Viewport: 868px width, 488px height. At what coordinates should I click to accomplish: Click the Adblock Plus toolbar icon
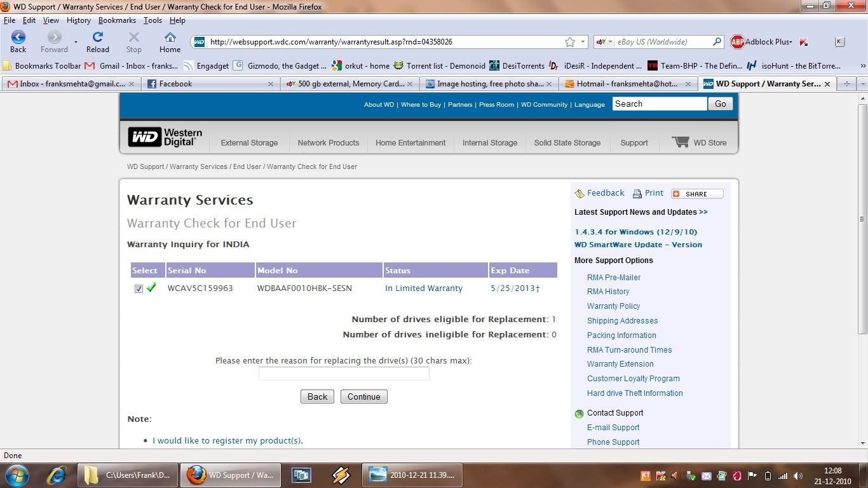[x=737, y=42]
